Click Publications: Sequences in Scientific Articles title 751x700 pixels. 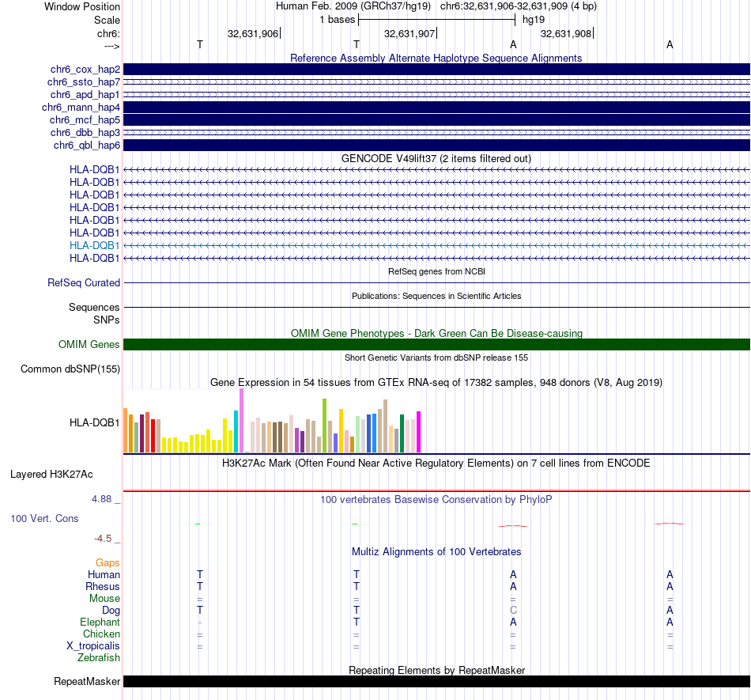[436, 296]
